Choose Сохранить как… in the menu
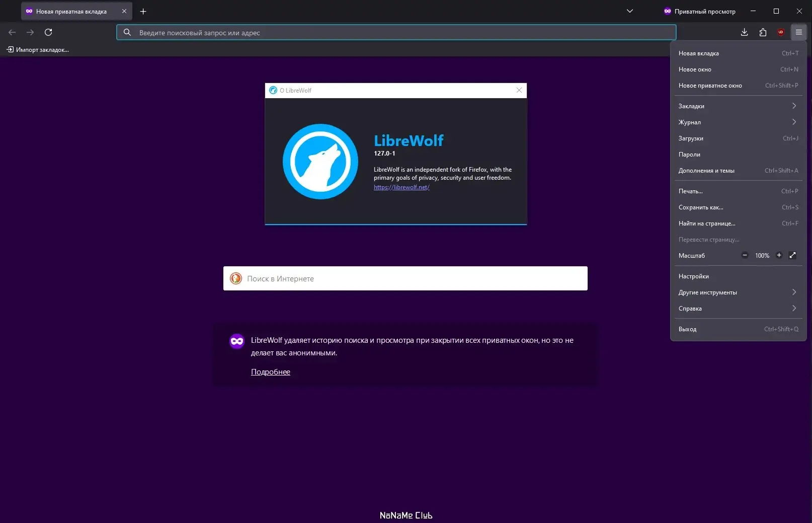The width and height of the screenshot is (812, 523). point(739,207)
